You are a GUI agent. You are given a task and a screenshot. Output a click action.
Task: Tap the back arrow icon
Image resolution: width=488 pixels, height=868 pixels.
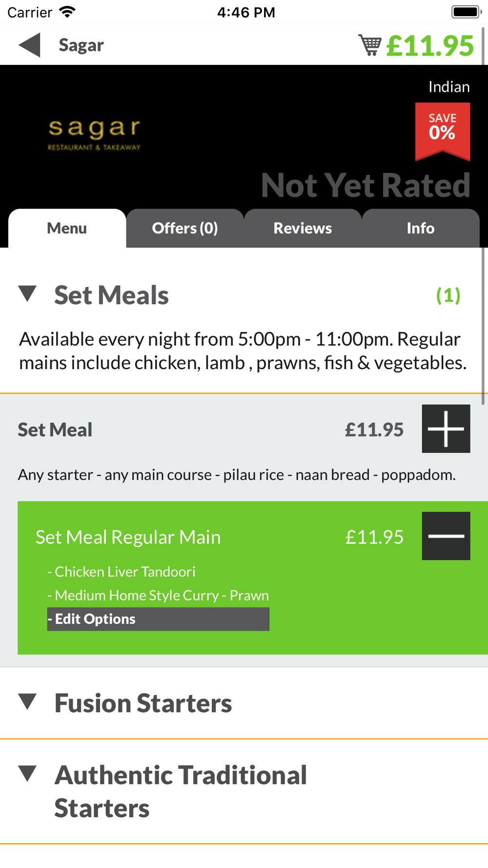29,45
